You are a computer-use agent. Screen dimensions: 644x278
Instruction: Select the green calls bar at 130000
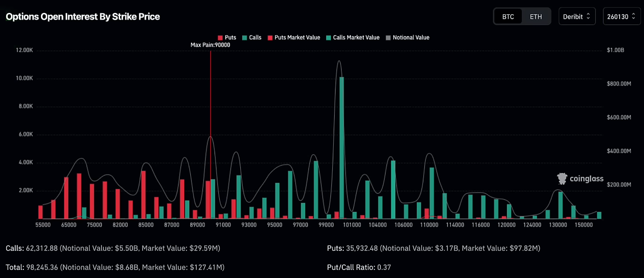561,205
